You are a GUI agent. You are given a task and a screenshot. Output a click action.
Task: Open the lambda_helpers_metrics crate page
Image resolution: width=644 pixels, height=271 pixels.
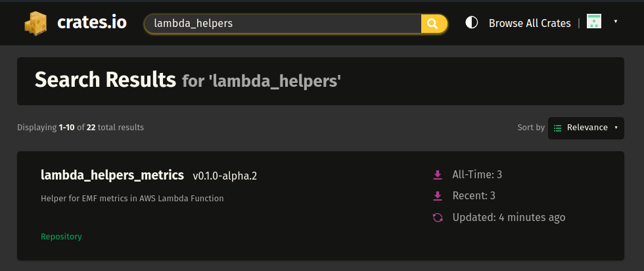click(112, 175)
